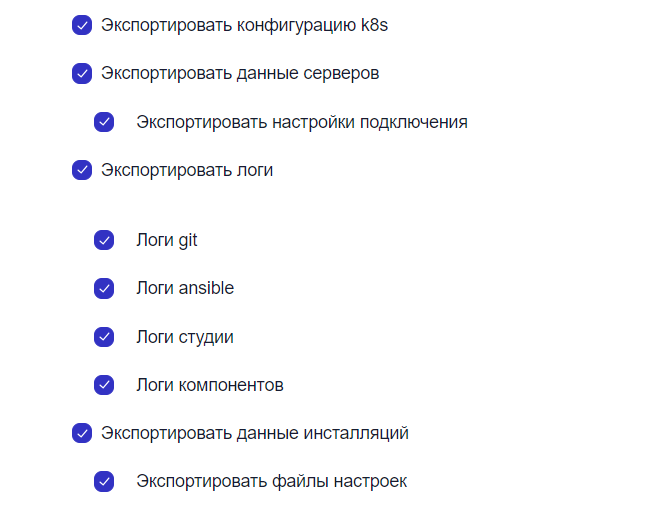Click the «Экспортировать файлы настроек» label text

click(x=271, y=481)
